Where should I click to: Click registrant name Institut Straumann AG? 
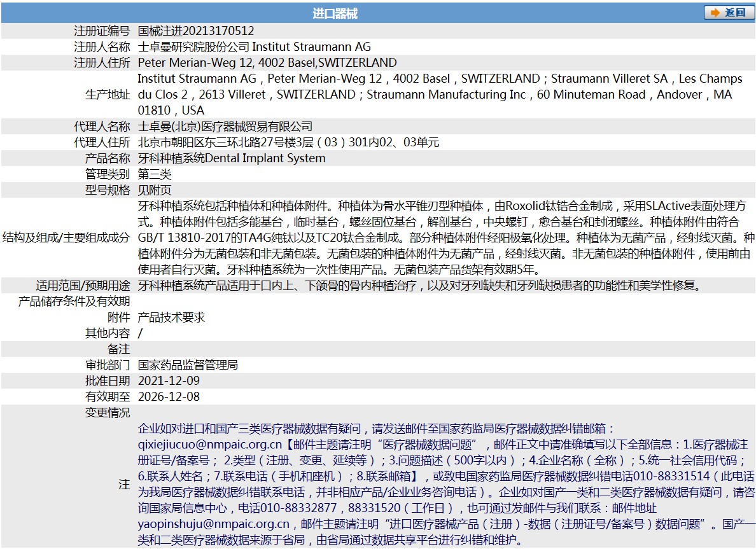point(311,46)
